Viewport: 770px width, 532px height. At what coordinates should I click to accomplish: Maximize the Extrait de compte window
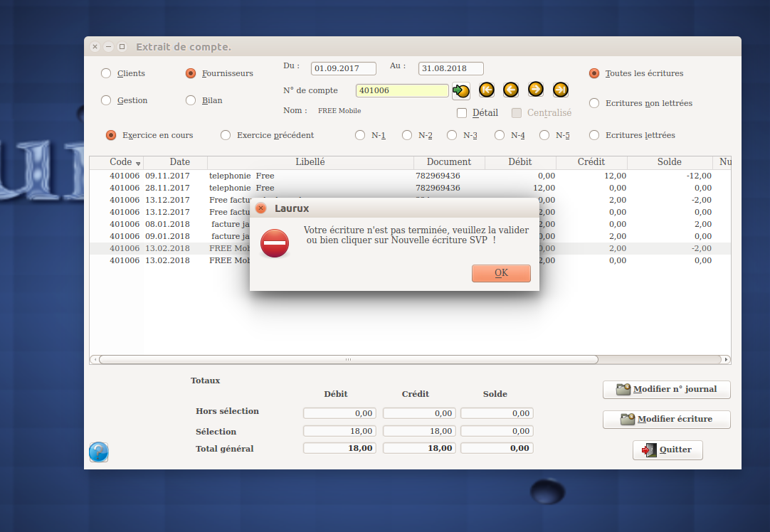pos(122,47)
